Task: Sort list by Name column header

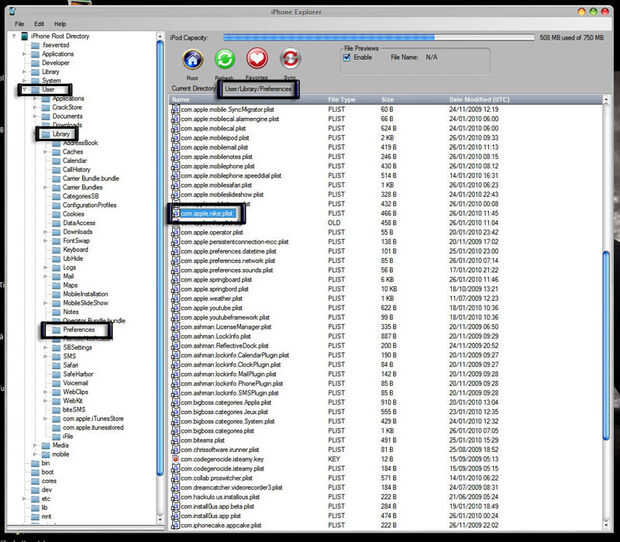Action: click(x=248, y=100)
